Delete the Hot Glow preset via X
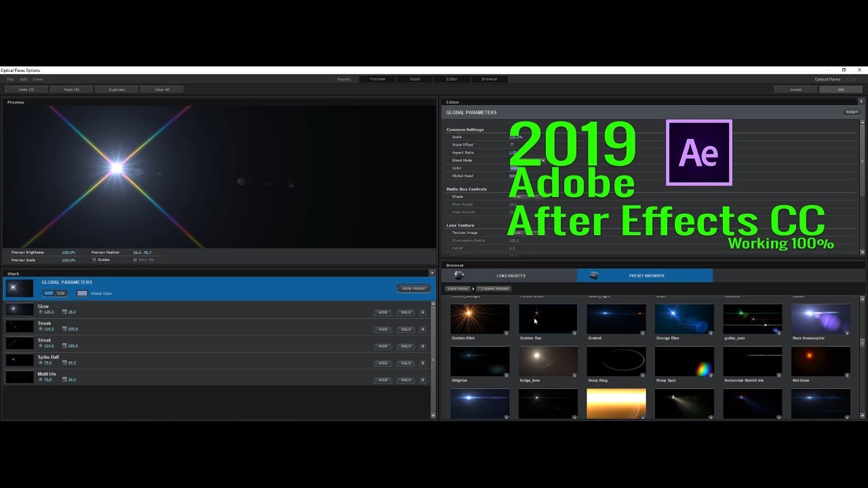The image size is (868, 488). point(846,375)
